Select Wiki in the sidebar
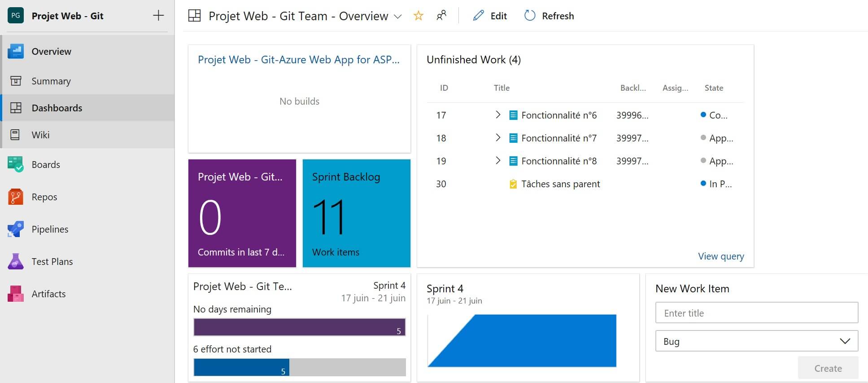The height and width of the screenshot is (383, 868). point(40,135)
